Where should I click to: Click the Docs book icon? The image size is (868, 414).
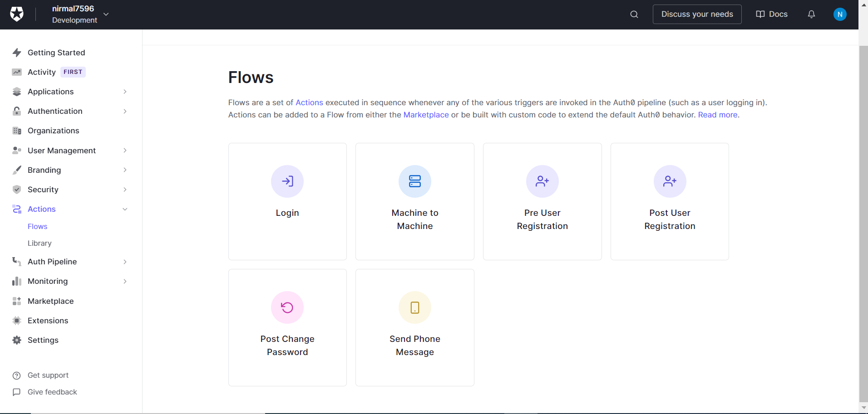point(760,15)
